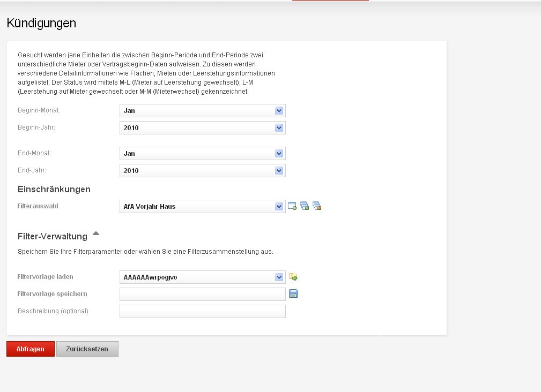This screenshot has width=541, height=392.
Task: Click into the Beschreibung (optional) field
Action: pos(202,311)
